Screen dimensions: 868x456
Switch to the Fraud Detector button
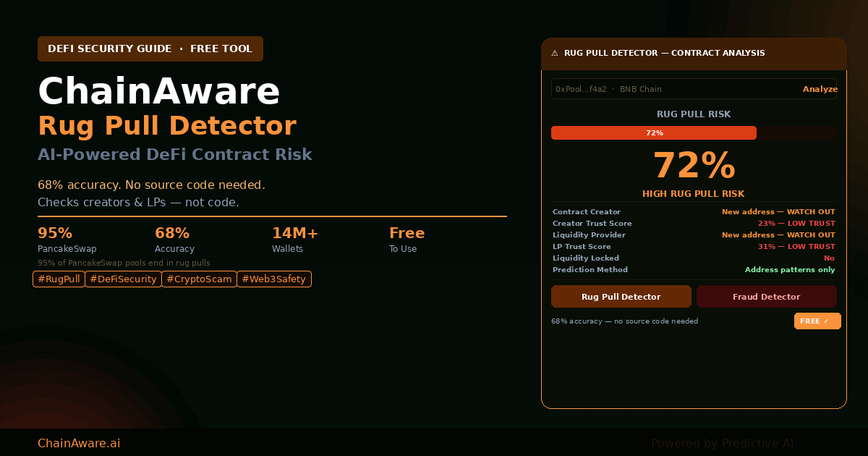[766, 297]
